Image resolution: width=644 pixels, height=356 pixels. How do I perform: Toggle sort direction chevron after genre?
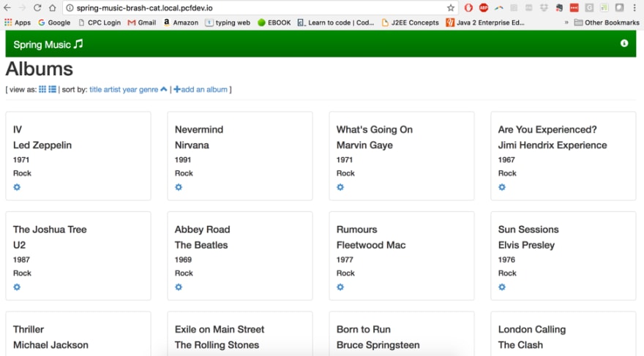click(164, 89)
